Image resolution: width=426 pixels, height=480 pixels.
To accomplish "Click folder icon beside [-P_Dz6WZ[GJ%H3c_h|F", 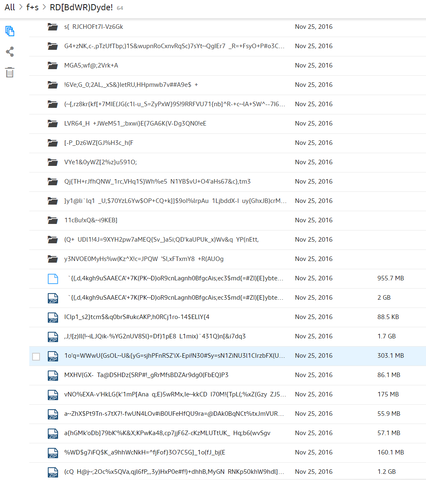I will [53, 143].
